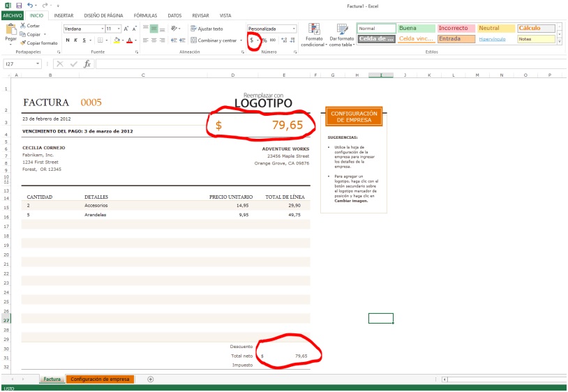Click the Cortar scissors icon
568x392 pixels.
(x=23, y=25)
